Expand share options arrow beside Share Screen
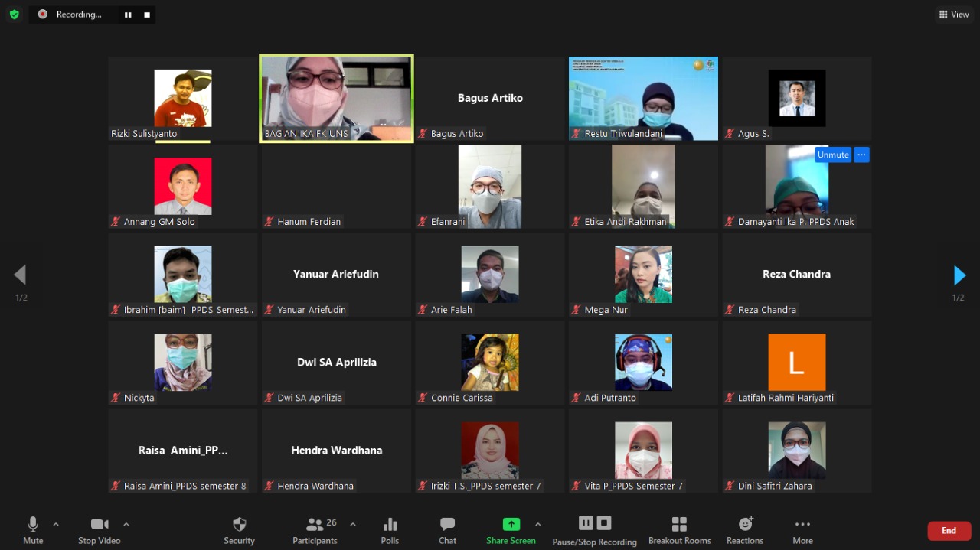The height and width of the screenshot is (550, 980). pyautogui.click(x=537, y=524)
